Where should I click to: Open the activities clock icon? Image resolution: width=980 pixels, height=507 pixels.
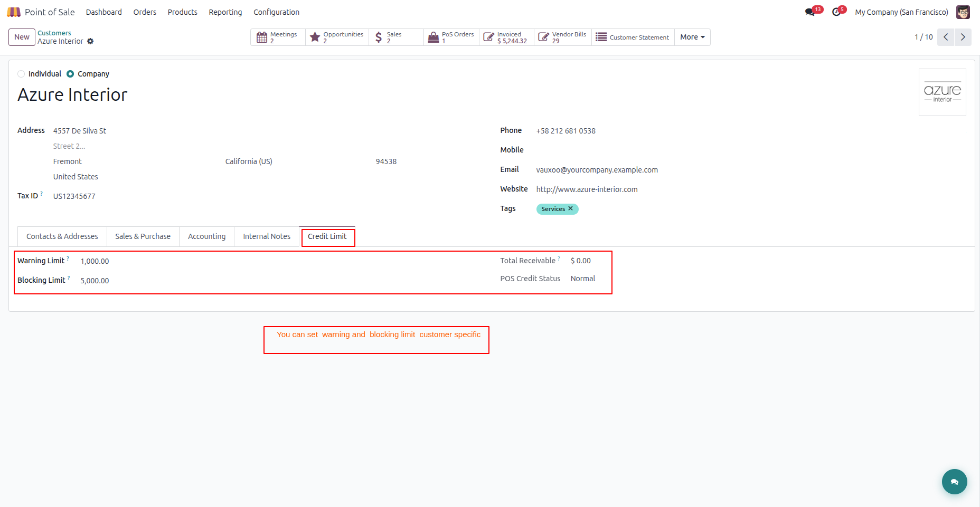click(x=836, y=12)
